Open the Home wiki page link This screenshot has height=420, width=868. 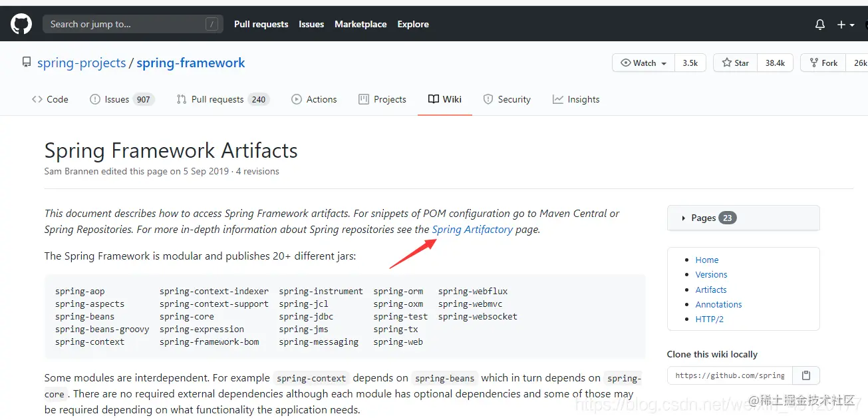point(707,260)
